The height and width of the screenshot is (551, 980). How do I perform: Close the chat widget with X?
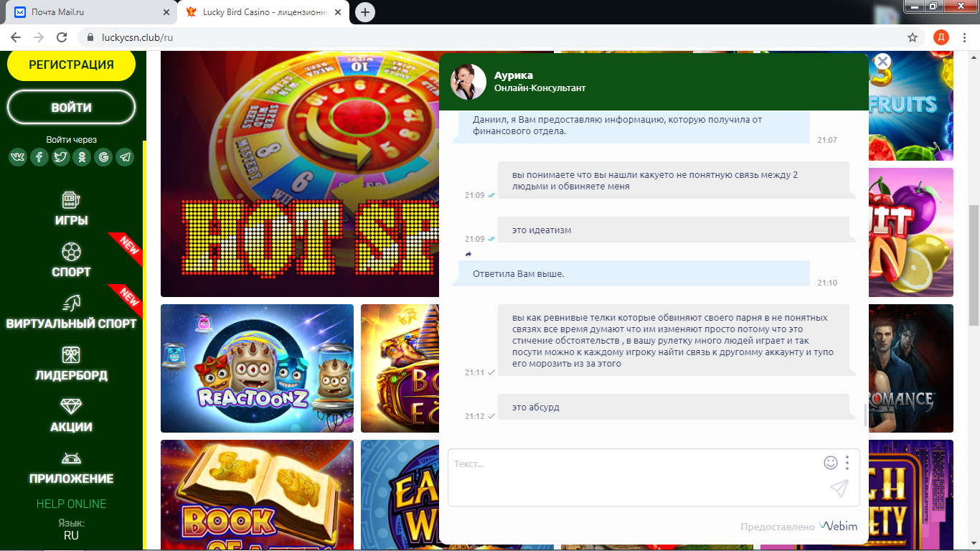[x=883, y=62]
